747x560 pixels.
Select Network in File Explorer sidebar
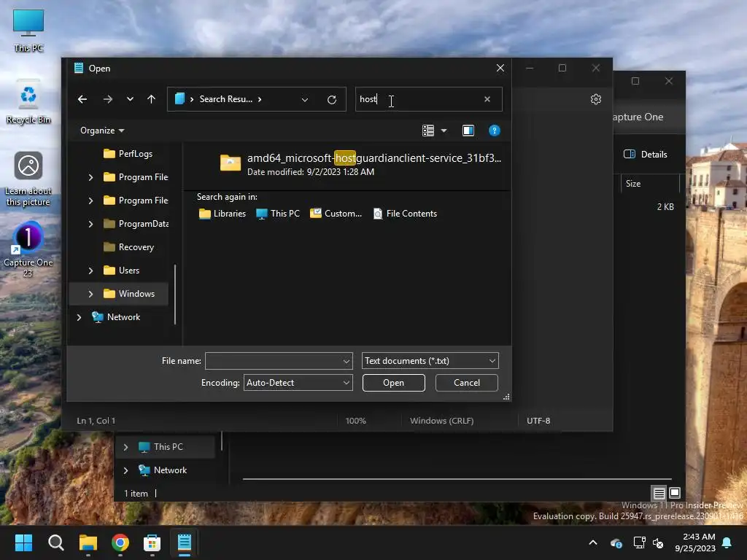click(164, 470)
